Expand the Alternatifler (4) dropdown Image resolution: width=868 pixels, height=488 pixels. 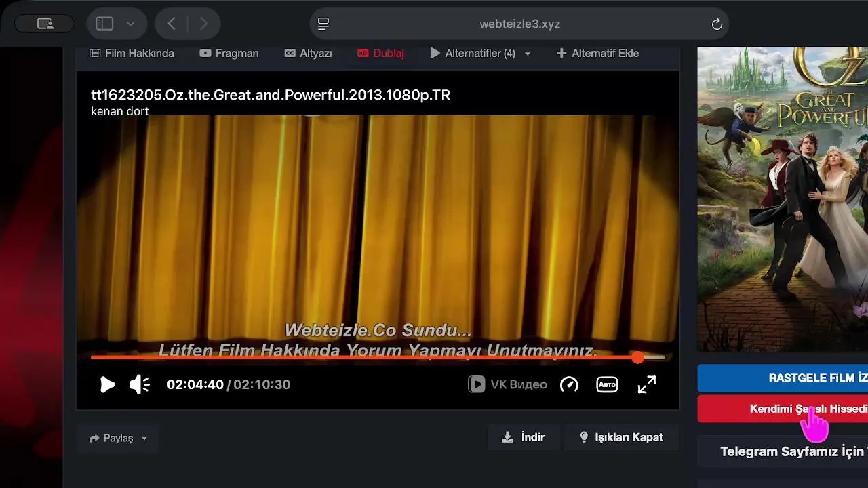480,53
